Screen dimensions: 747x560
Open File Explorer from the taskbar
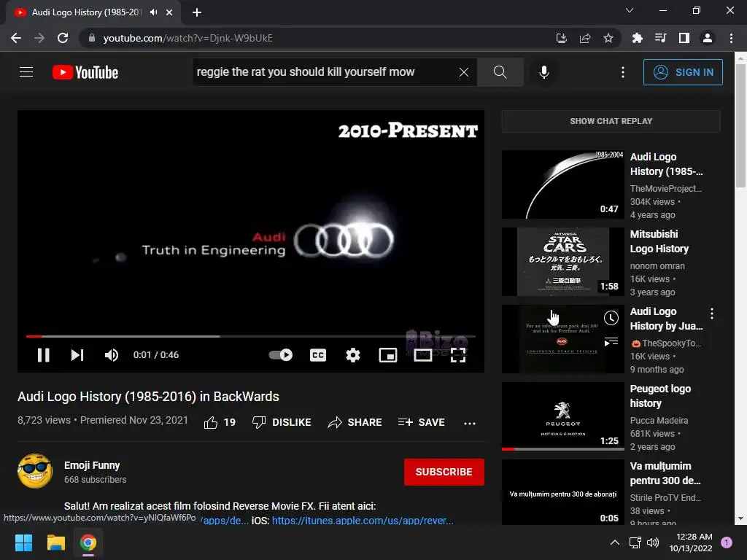(x=55, y=542)
